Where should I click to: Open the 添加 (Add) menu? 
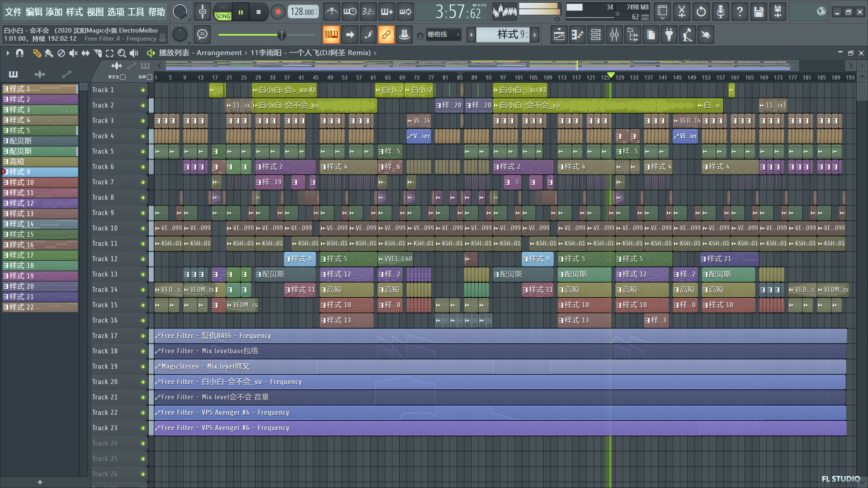pos(54,12)
